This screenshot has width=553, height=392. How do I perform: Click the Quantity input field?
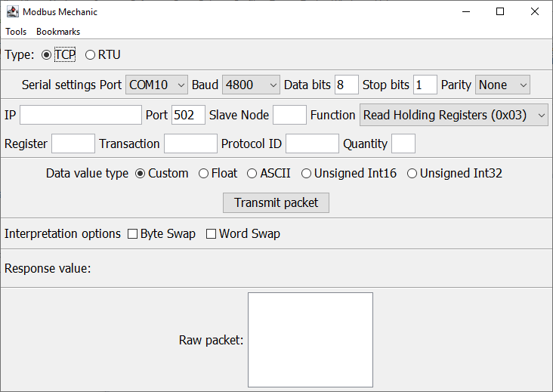(x=403, y=144)
